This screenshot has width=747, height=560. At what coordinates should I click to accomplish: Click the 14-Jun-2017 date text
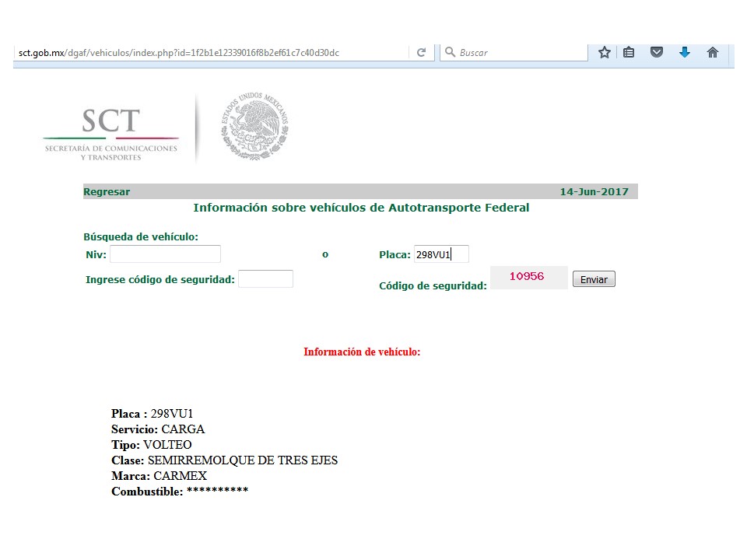594,192
